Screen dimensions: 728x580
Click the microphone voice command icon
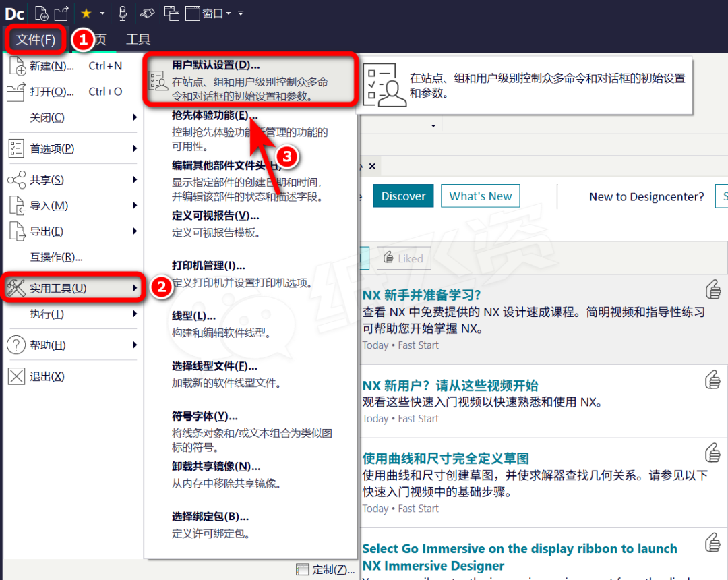click(x=123, y=13)
